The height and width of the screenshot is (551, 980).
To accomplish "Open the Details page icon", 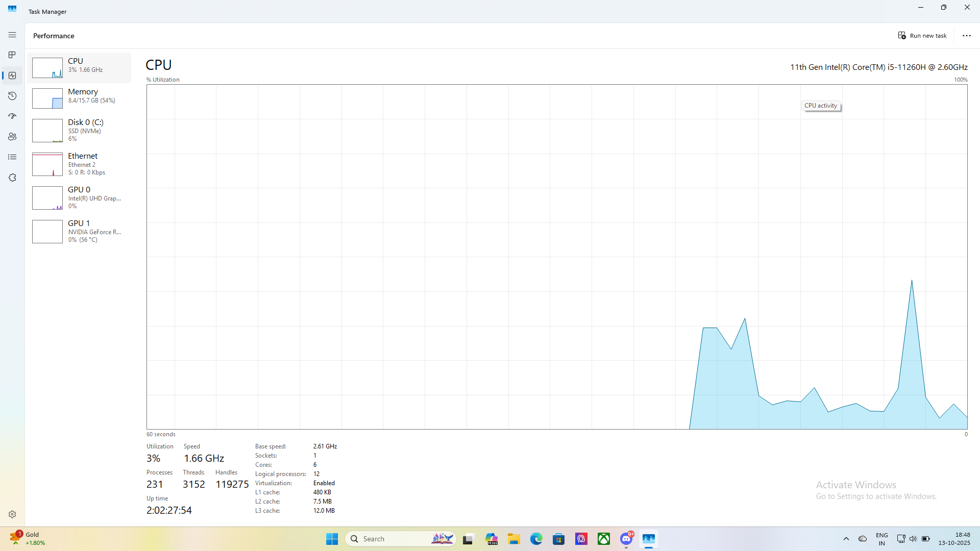I will (x=12, y=157).
